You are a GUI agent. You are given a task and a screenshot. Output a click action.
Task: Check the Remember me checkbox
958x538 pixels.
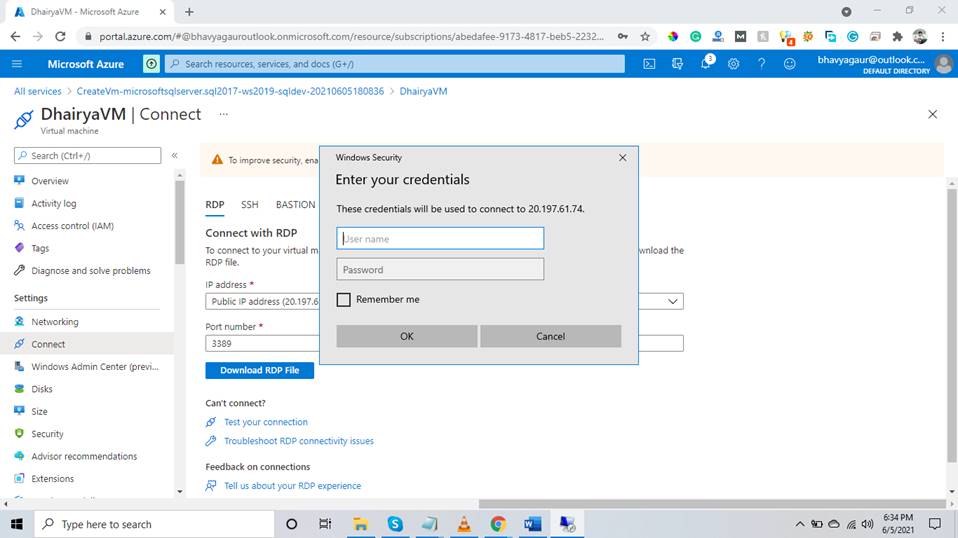coord(343,300)
